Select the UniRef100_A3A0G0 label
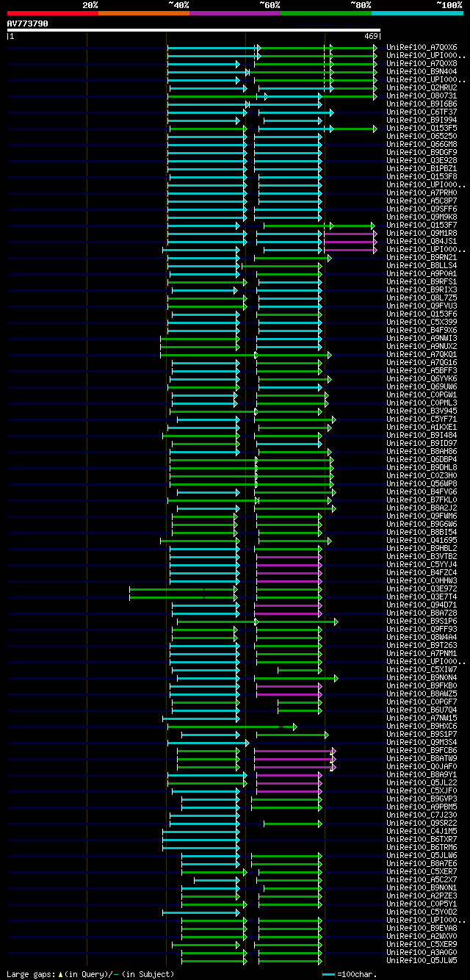 422,953
